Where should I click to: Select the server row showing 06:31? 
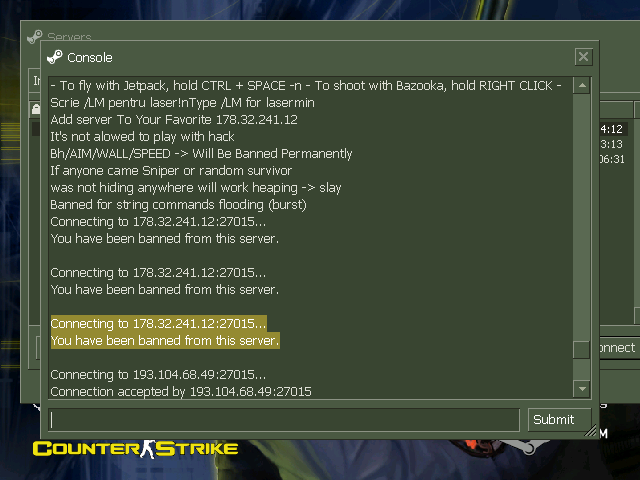612,159
